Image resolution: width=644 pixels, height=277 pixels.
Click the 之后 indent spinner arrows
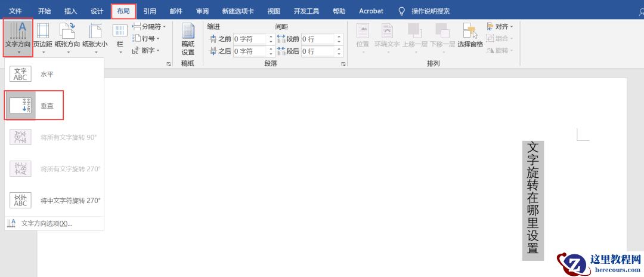[x=271, y=51]
